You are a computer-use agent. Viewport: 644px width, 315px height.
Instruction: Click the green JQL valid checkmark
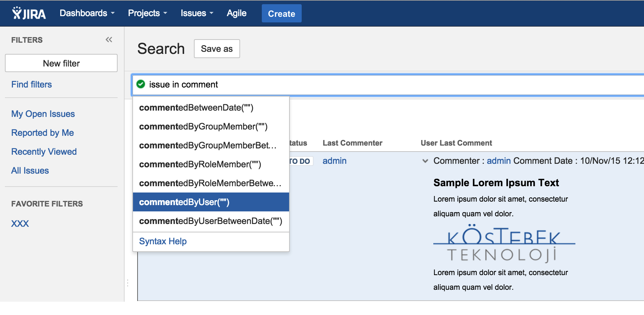(x=141, y=84)
